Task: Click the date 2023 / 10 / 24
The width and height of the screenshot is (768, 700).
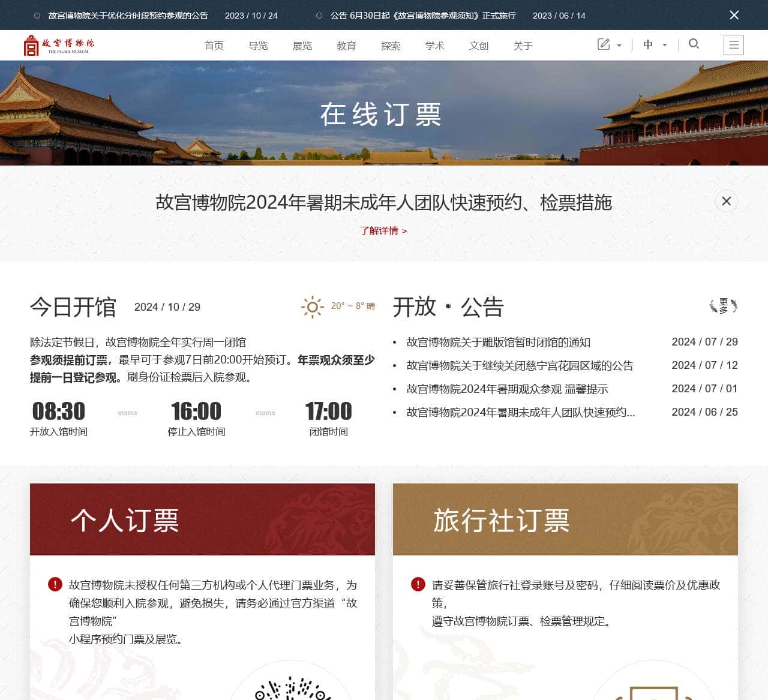Action: pos(251,16)
